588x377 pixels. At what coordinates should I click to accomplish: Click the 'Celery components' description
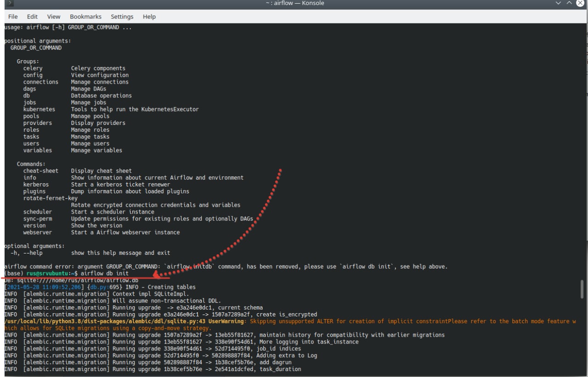98,68
